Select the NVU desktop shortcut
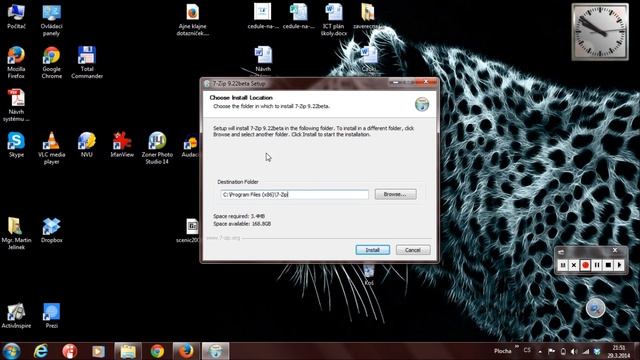640x360 pixels. click(87, 144)
